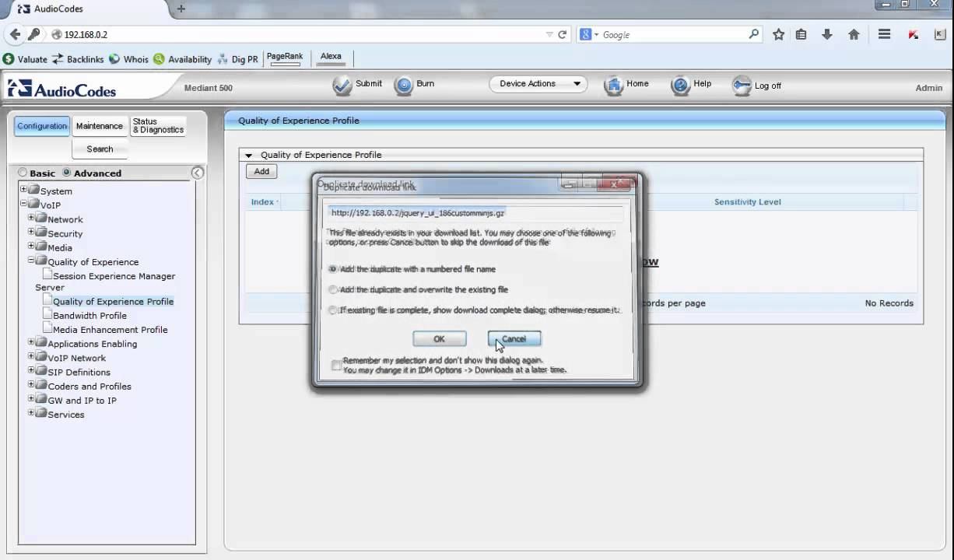The height and width of the screenshot is (560, 954).
Task: Open the Search tab
Action: pos(100,149)
